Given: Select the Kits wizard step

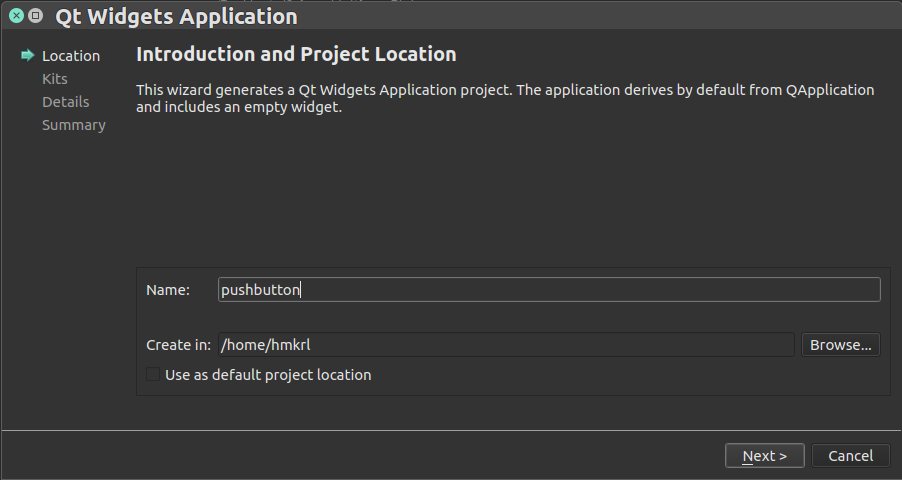Looking at the screenshot, I should tap(55, 79).
